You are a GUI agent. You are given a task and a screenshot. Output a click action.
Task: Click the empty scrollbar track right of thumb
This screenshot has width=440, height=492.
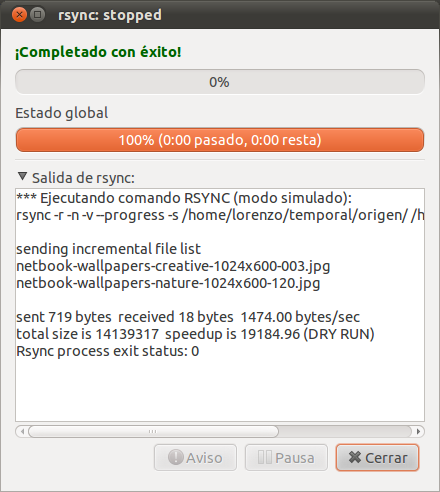point(345,432)
